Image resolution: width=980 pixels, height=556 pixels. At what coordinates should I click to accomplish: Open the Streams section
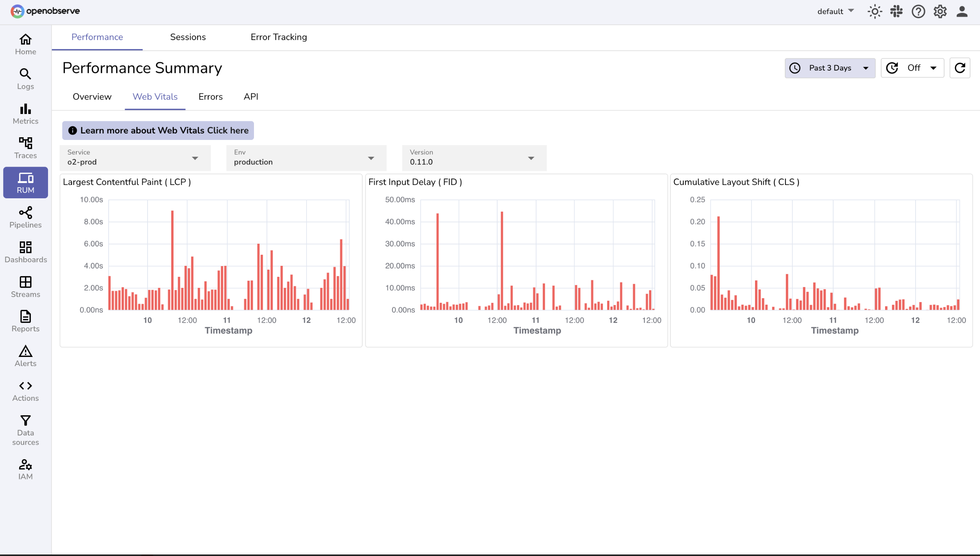tap(25, 287)
